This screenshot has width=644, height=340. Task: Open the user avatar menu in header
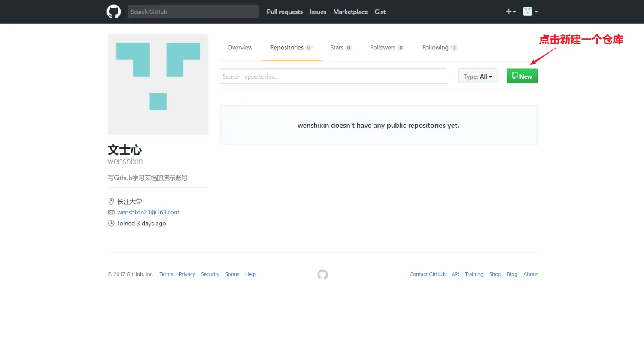click(530, 12)
